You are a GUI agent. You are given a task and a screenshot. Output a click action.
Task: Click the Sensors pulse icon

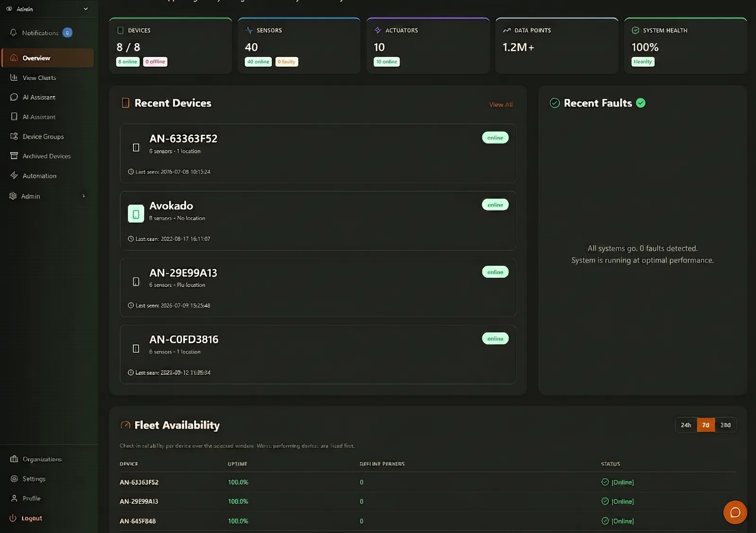tap(249, 30)
